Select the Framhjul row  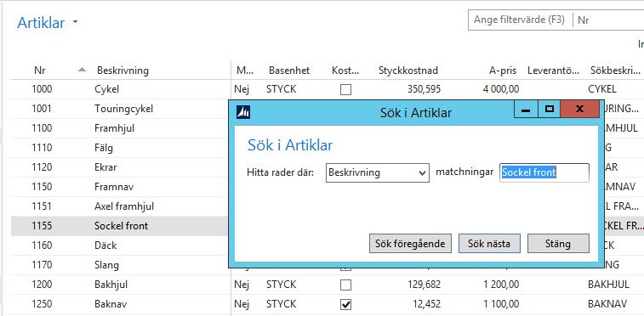coord(119,128)
